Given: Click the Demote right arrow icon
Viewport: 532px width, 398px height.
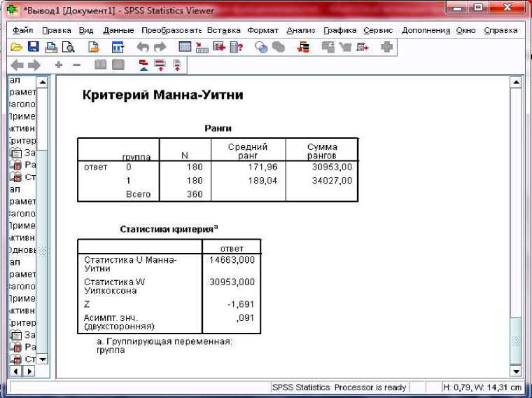Looking at the screenshot, I should [34, 64].
